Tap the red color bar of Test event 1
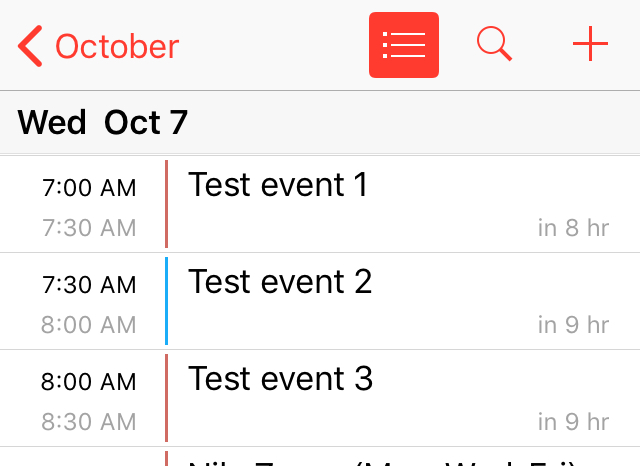 (x=166, y=204)
